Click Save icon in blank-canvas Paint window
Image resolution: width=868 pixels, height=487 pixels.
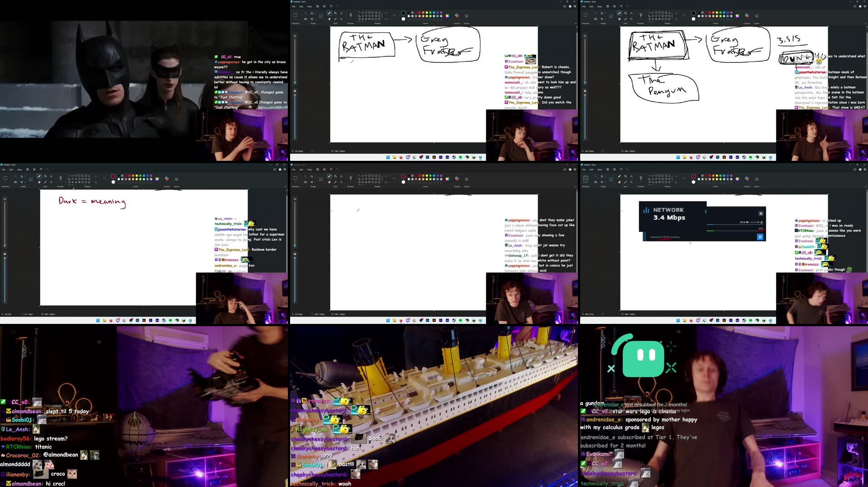pyautogui.click(x=318, y=169)
